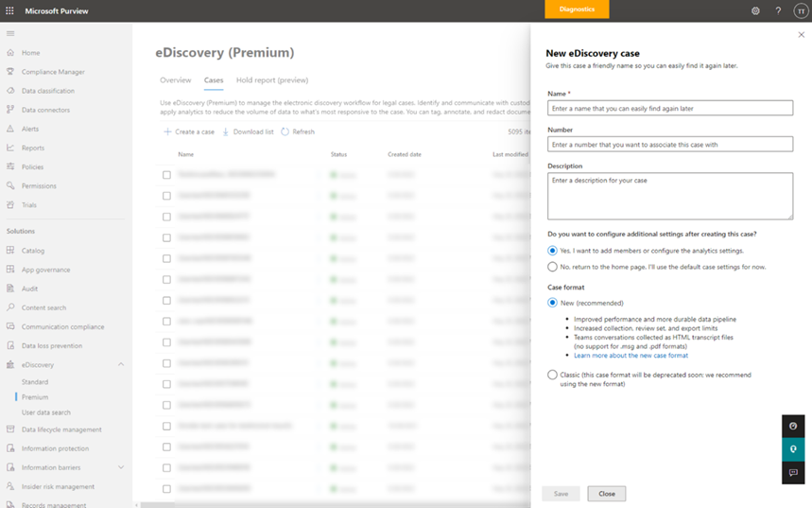
Task: Sort by the Status column header
Action: coord(338,154)
